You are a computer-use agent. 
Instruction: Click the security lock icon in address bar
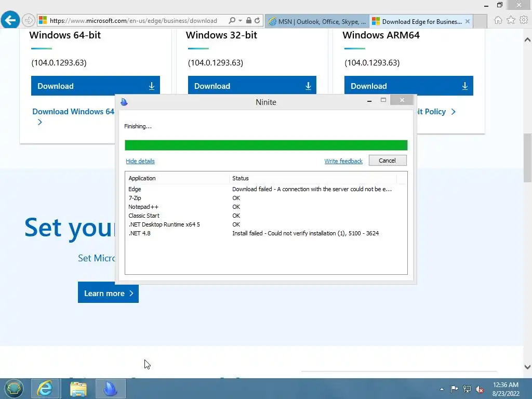pyautogui.click(x=249, y=20)
